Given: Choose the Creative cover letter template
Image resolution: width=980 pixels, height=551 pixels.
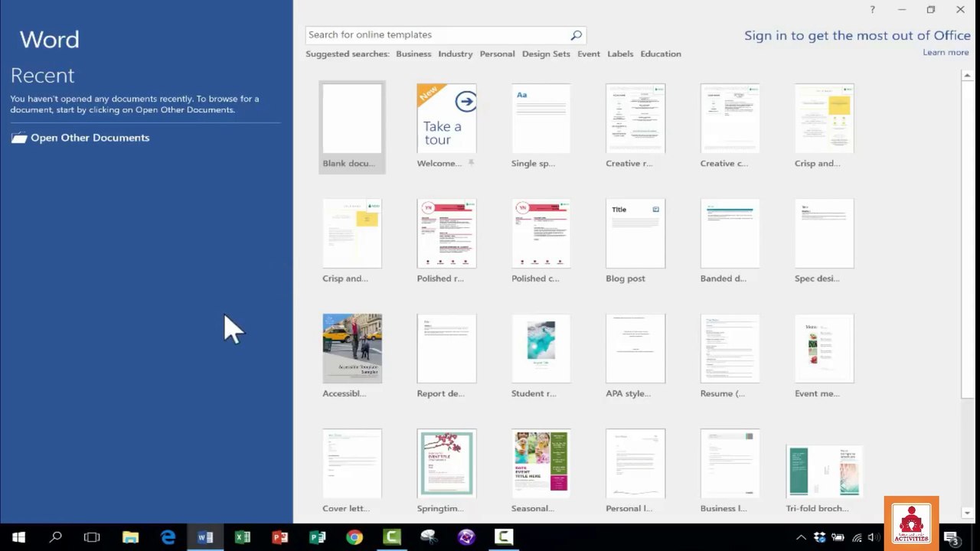Looking at the screenshot, I should [730, 127].
